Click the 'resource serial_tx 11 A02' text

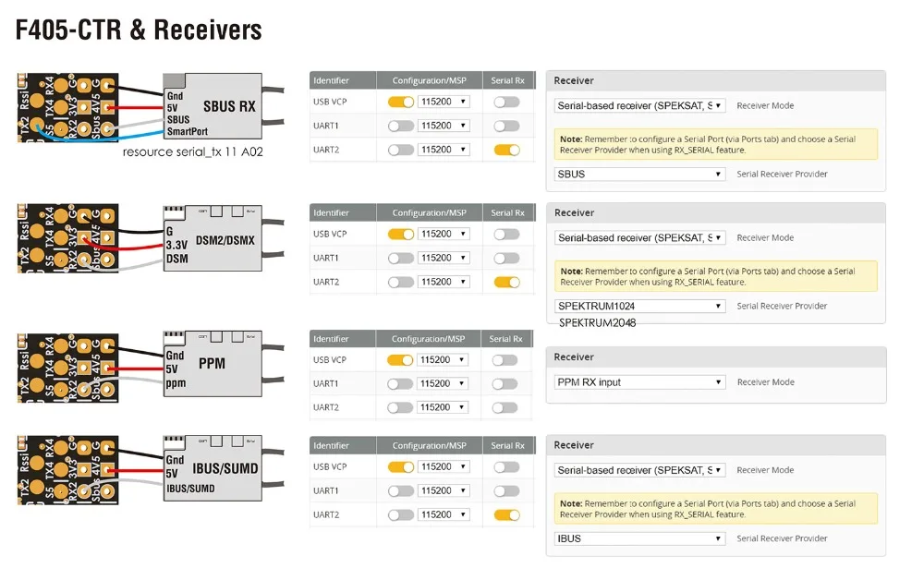pyautogui.click(x=193, y=152)
